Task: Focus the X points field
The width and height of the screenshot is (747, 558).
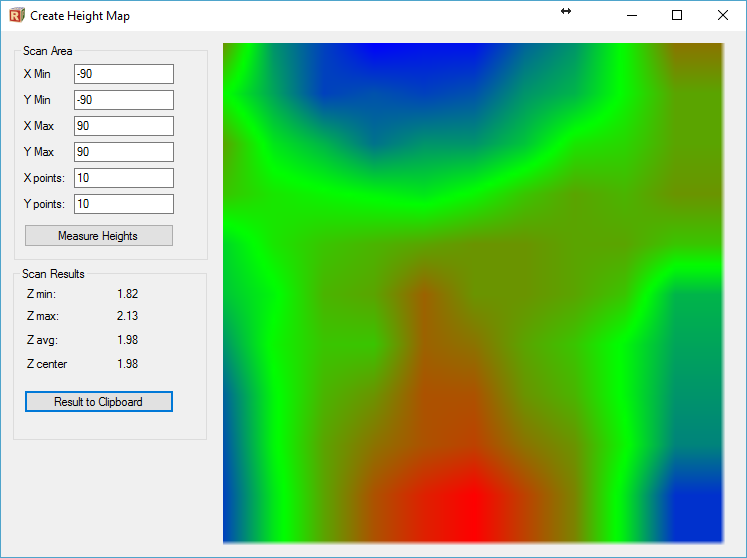Action: coord(123,178)
